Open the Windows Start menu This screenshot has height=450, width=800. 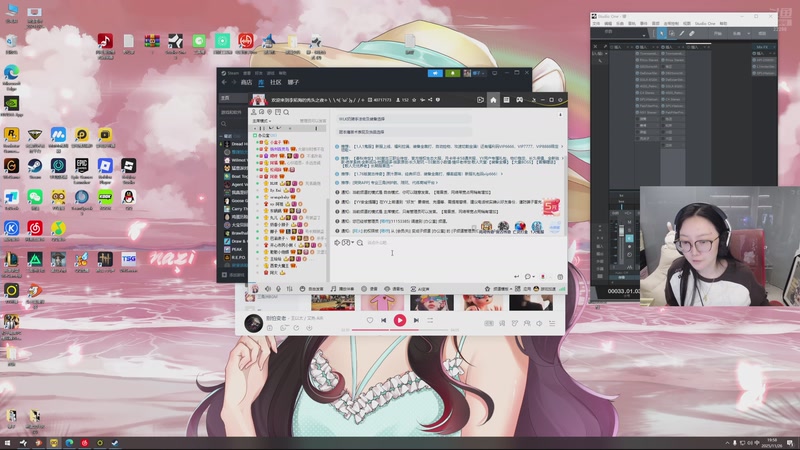(x=7, y=443)
